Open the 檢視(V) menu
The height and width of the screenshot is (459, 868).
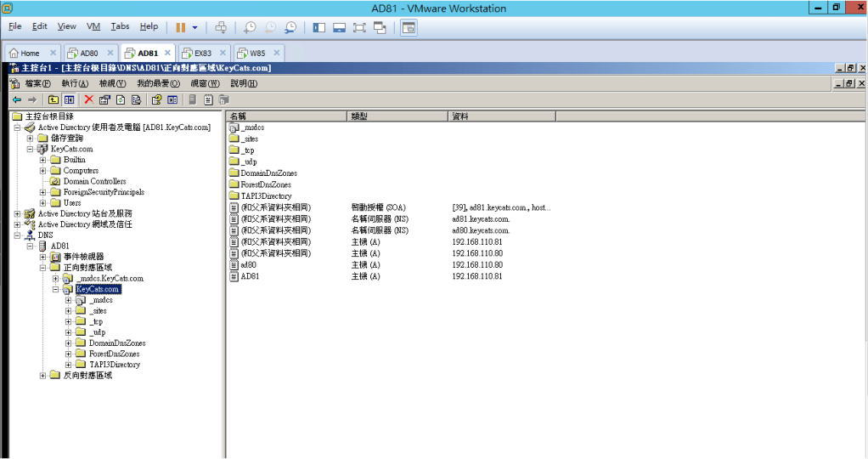click(111, 83)
